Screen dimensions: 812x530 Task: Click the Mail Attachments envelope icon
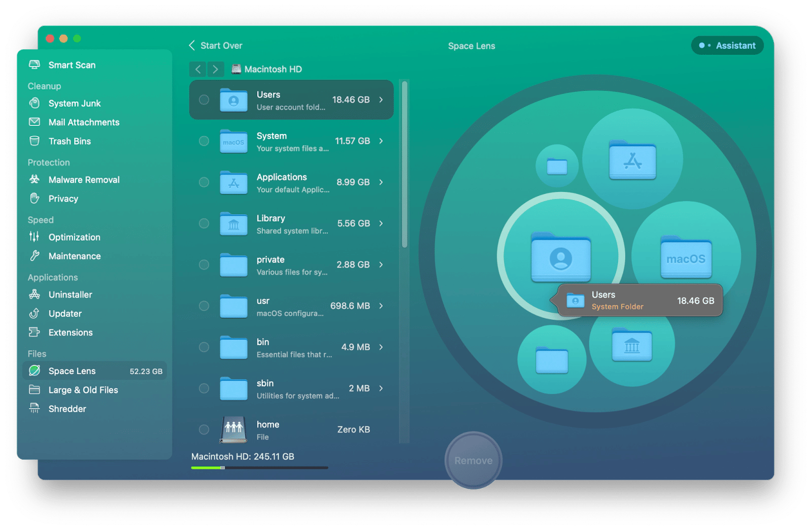35,122
